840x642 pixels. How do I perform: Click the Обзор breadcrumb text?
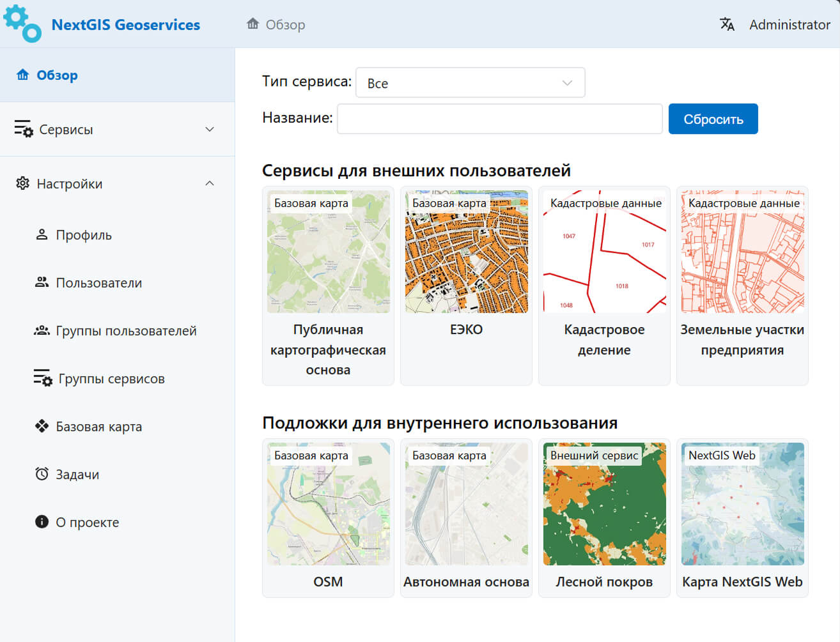point(285,24)
